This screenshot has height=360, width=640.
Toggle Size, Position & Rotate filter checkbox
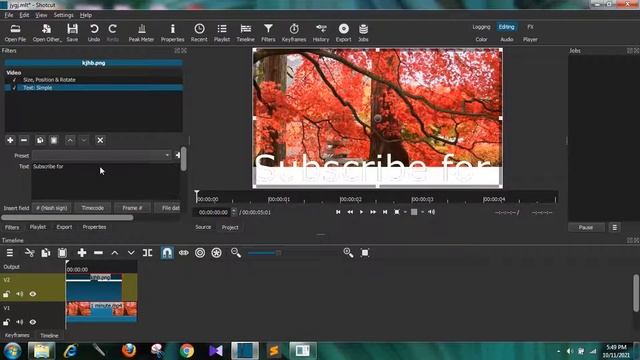(15, 80)
